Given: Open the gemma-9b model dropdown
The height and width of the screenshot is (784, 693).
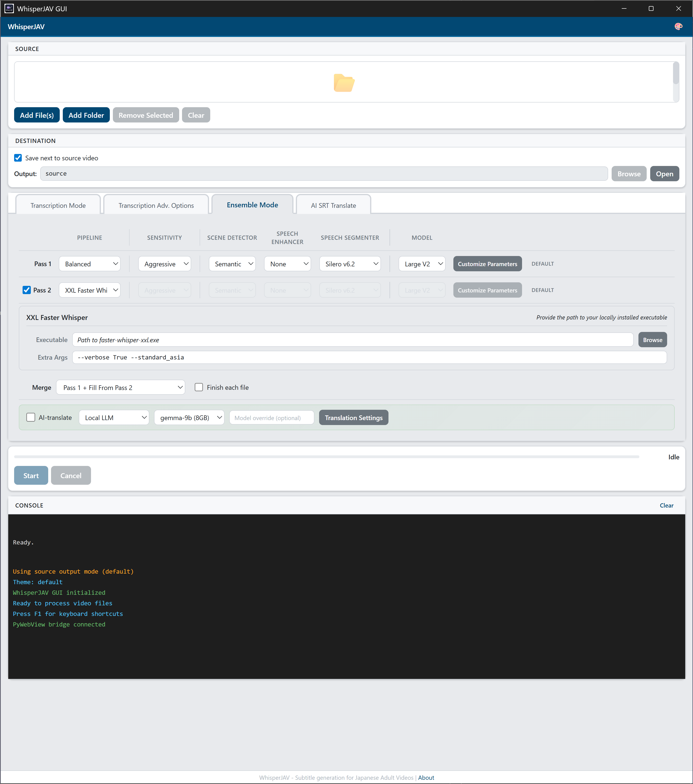Looking at the screenshot, I should click(189, 418).
